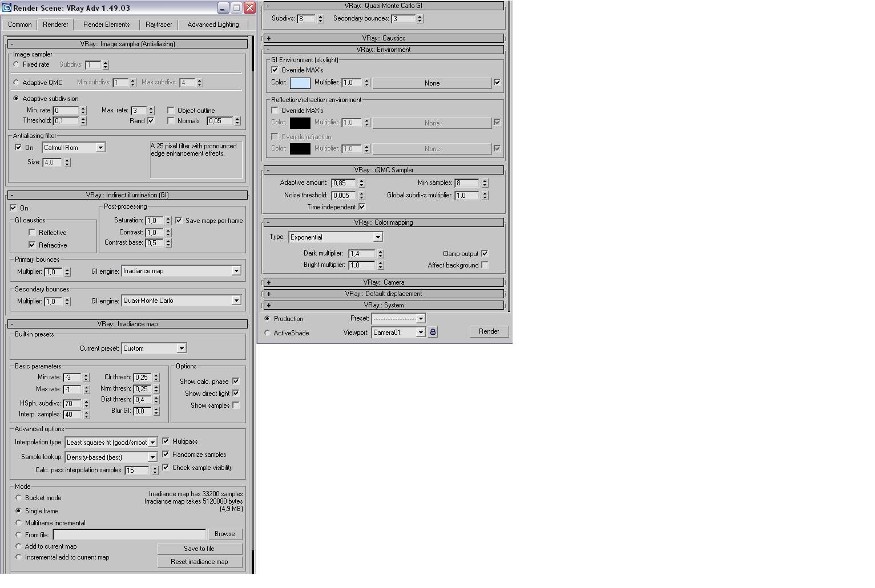Image resolution: width=875 pixels, height=588 pixels.
Task: Click the From file path input field
Action: pyautogui.click(x=130, y=534)
